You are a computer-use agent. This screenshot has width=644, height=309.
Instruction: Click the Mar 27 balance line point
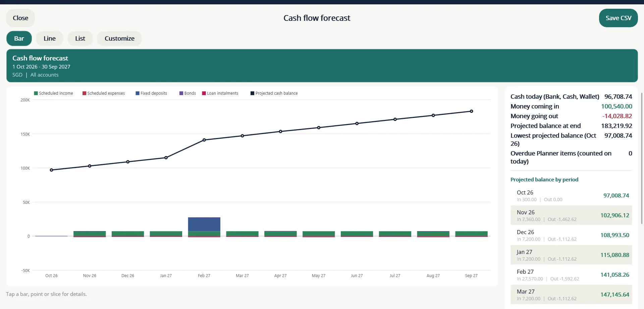click(242, 136)
